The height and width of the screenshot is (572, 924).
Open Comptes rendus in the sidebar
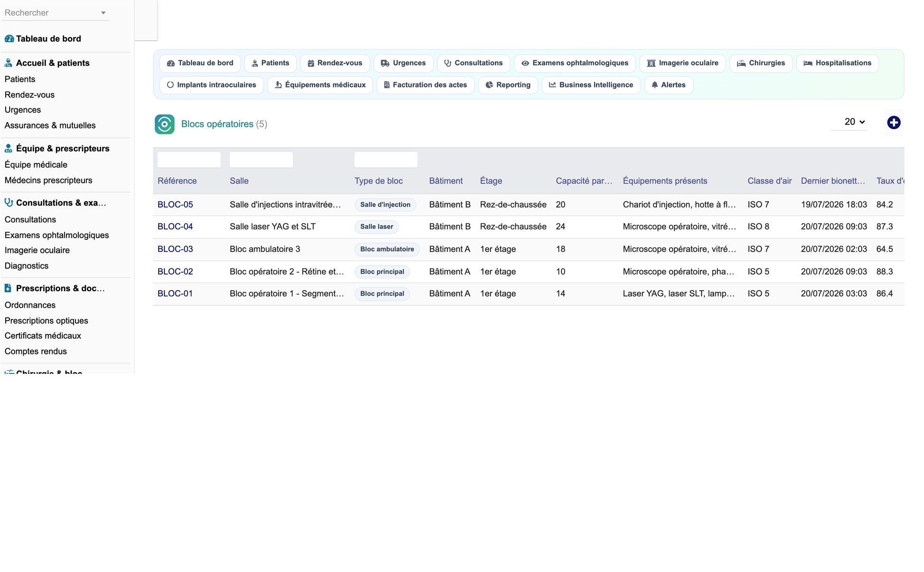tap(36, 352)
